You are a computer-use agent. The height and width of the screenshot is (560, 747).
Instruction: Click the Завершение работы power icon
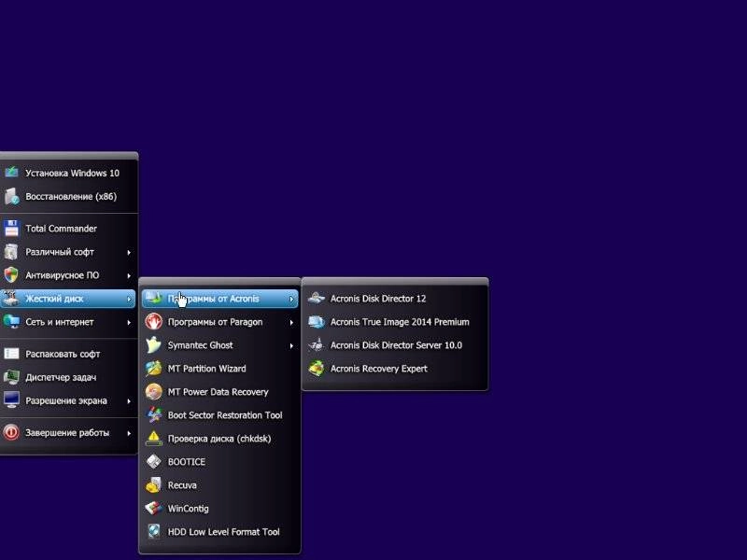pos(11,432)
